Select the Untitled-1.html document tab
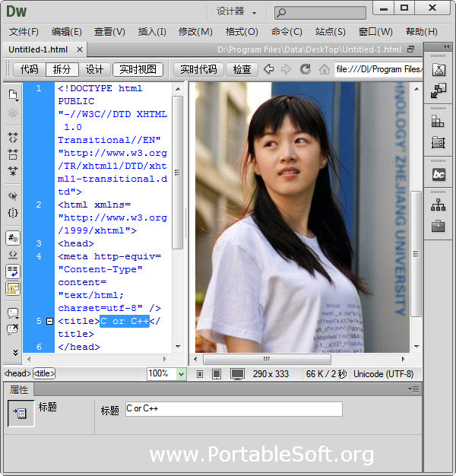Screen dimensions: 456x476 click(x=45, y=49)
